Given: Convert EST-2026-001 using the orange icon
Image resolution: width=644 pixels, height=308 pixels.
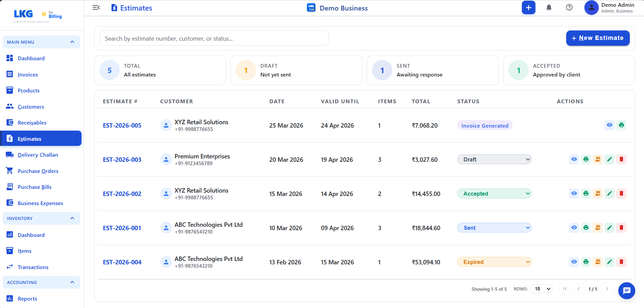Looking at the screenshot, I should pyautogui.click(x=598, y=228).
